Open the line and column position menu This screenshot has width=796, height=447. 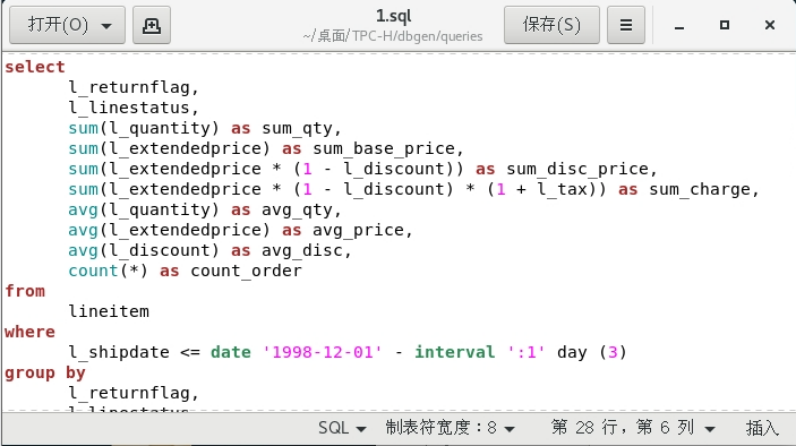point(634,428)
